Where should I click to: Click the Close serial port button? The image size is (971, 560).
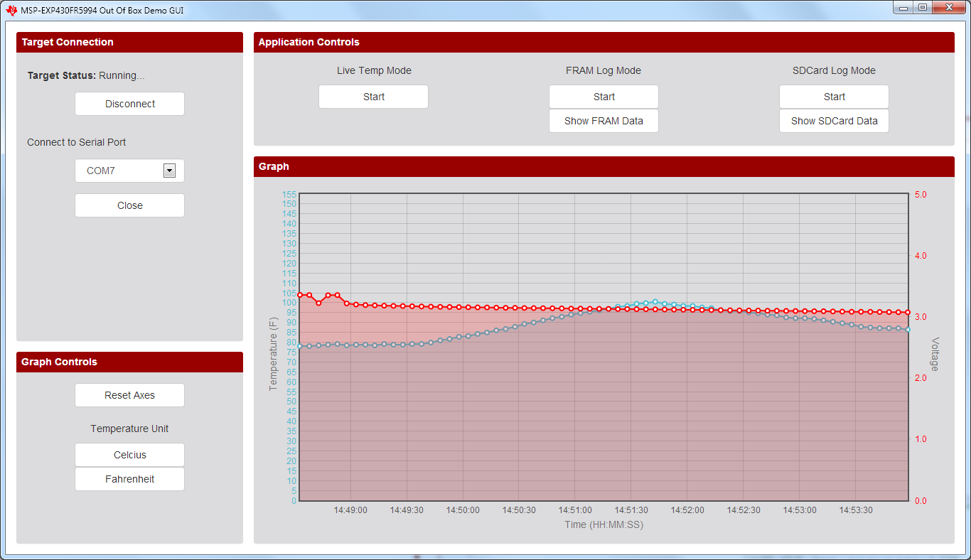pyautogui.click(x=129, y=205)
